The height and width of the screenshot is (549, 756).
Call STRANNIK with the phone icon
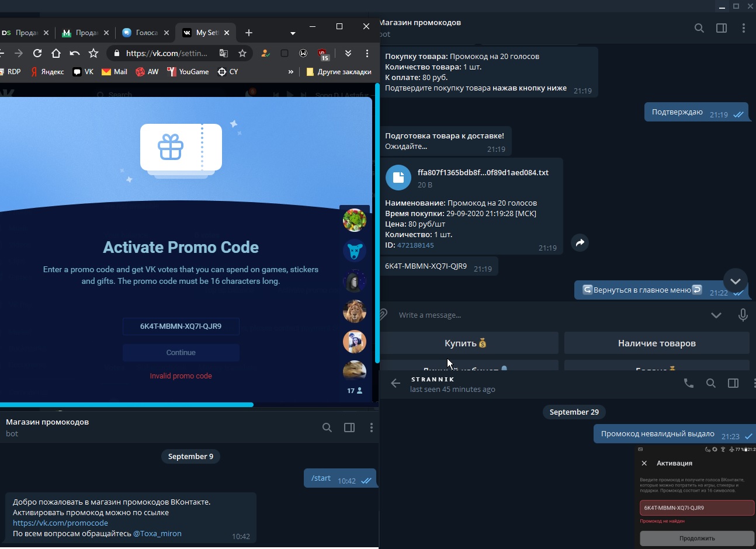tap(689, 383)
